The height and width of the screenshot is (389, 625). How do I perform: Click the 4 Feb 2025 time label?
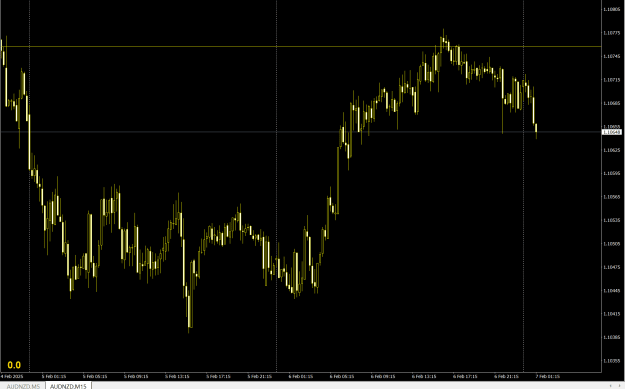coord(12,376)
